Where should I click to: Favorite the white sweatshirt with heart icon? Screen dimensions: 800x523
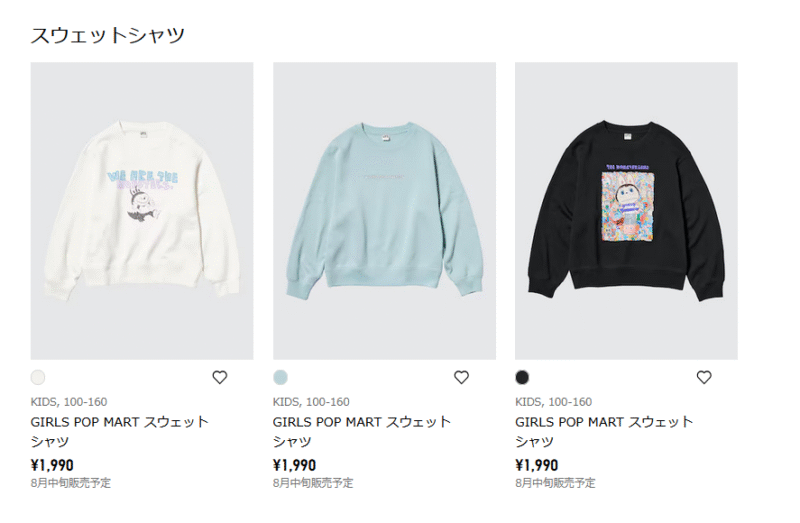click(219, 378)
